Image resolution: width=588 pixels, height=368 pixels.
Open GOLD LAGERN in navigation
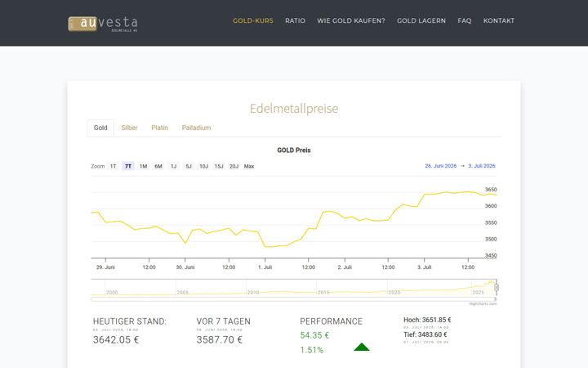pyautogui.click(x=421, y=20)
